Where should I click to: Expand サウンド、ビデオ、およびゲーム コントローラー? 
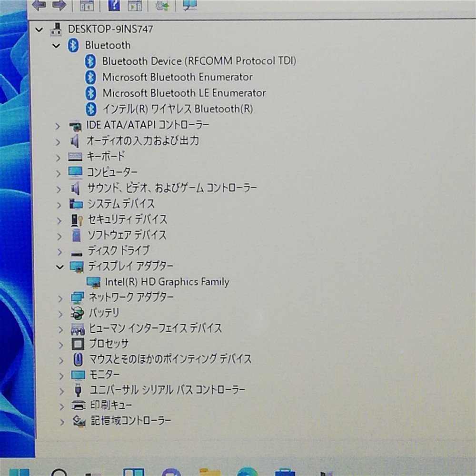[59, 189]
